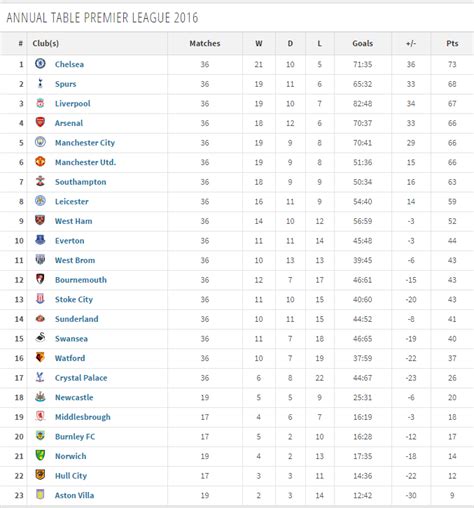The image size is (474, 508).
Task: Click the Liverpool club crest icon
Action: 40,103
